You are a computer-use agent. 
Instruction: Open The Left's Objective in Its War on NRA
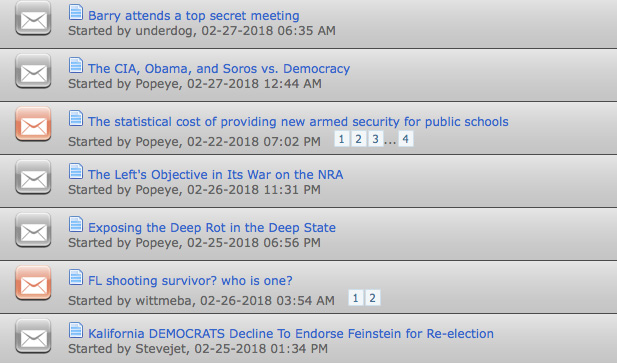[216, 175]
